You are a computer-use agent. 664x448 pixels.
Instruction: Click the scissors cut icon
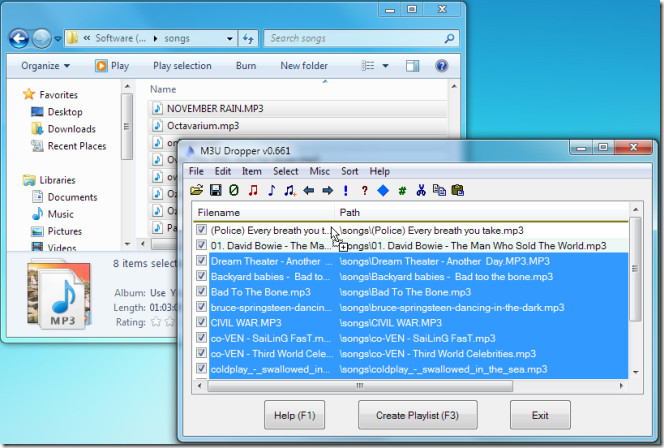421,190
